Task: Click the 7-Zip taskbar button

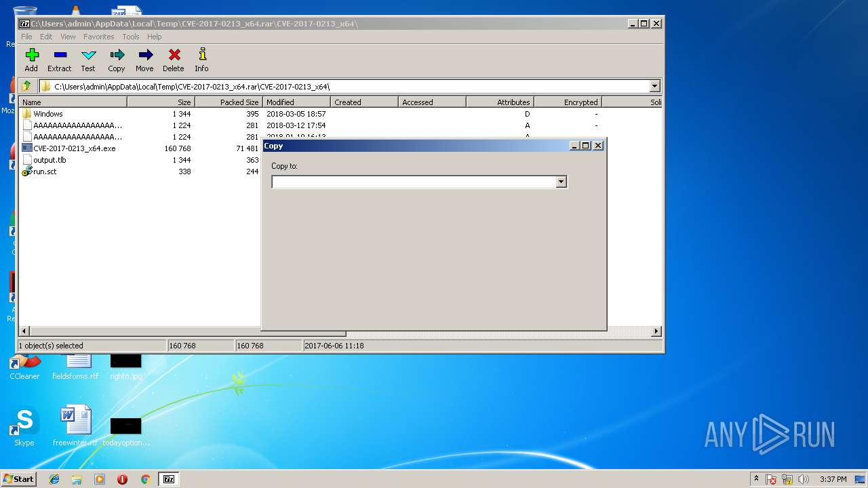Action: (x=169, y=479)
